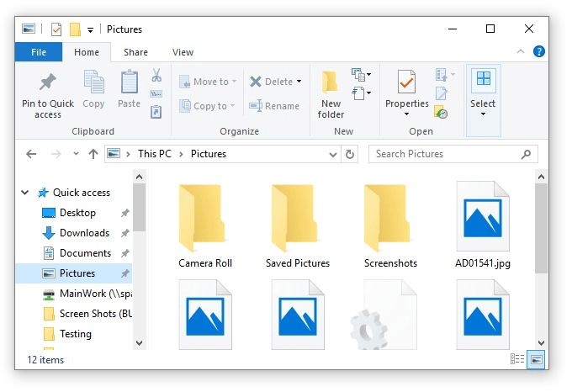572x392 pixels.
Task: Switch to the Share ribbon tab
Action: [135, 52]
